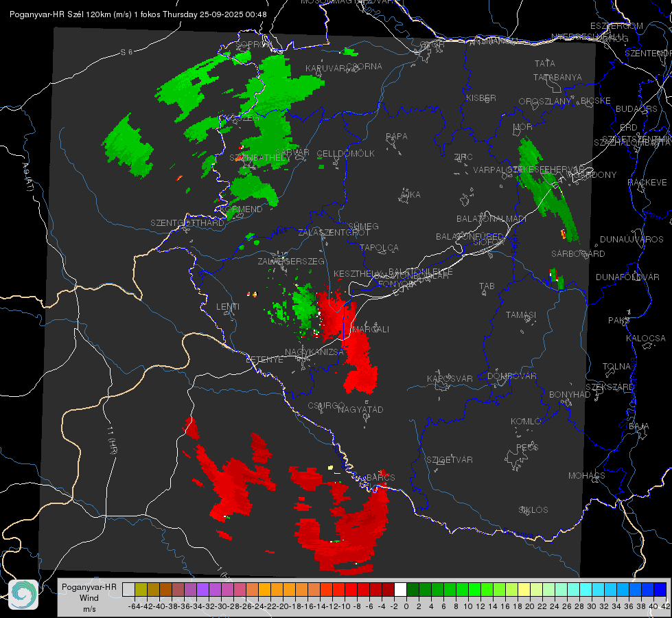Click the purple -34 to -32 legend swatch

click(202, 589)
